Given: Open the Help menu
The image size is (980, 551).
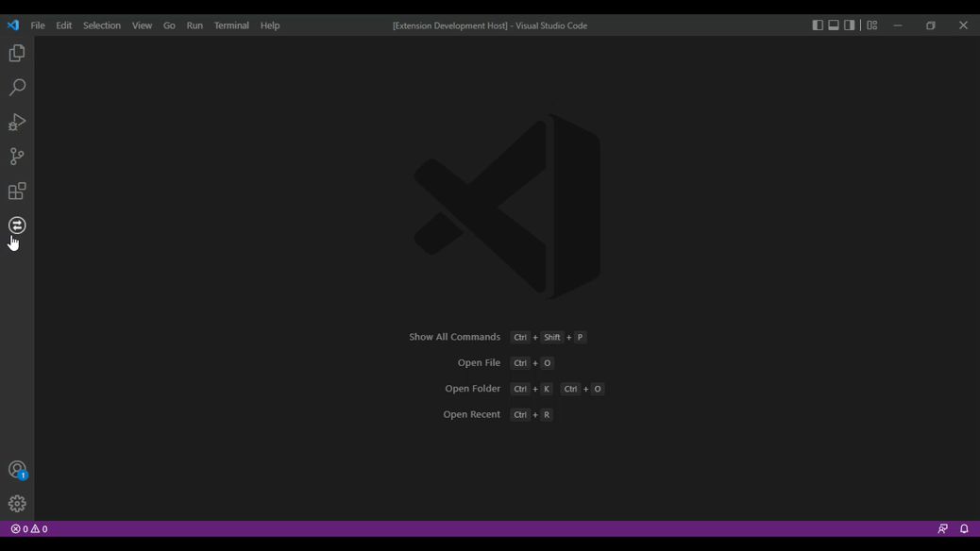Looking at the screenshot, I should (270, 25).
